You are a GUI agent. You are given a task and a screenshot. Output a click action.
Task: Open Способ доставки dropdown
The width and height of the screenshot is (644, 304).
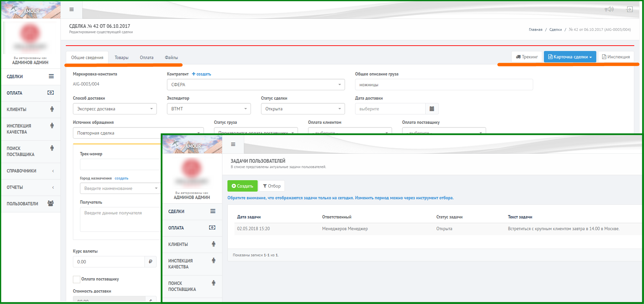point(115,109)
